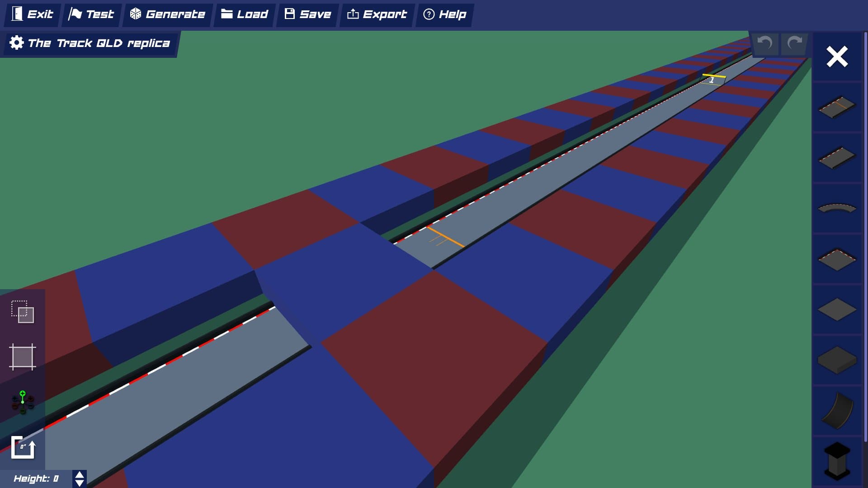Open track settings for The Track QLD replica

click(x=90, y=43)
